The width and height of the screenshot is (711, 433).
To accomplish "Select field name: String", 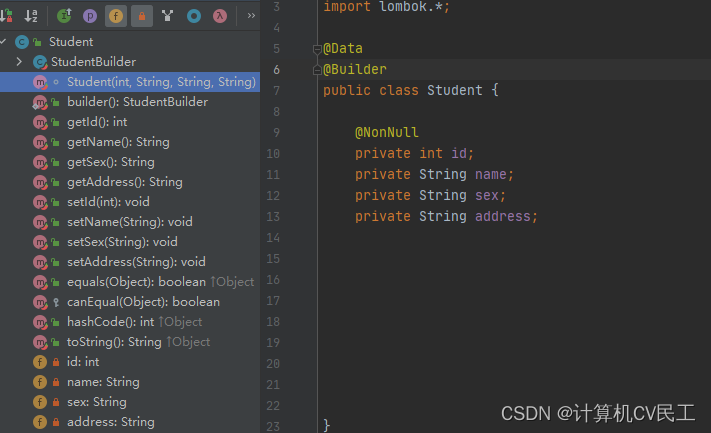I will click(x=103, y=382).
